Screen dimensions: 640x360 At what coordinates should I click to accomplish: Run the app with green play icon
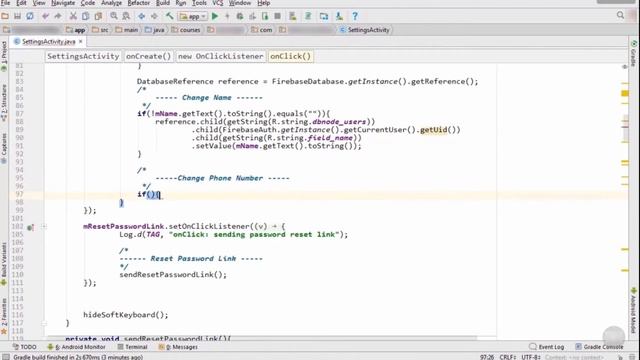(215, 16)
